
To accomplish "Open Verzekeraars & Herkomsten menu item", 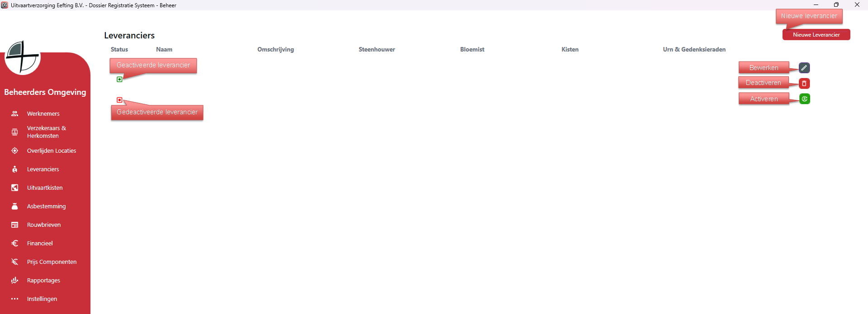I will [46, 132].
